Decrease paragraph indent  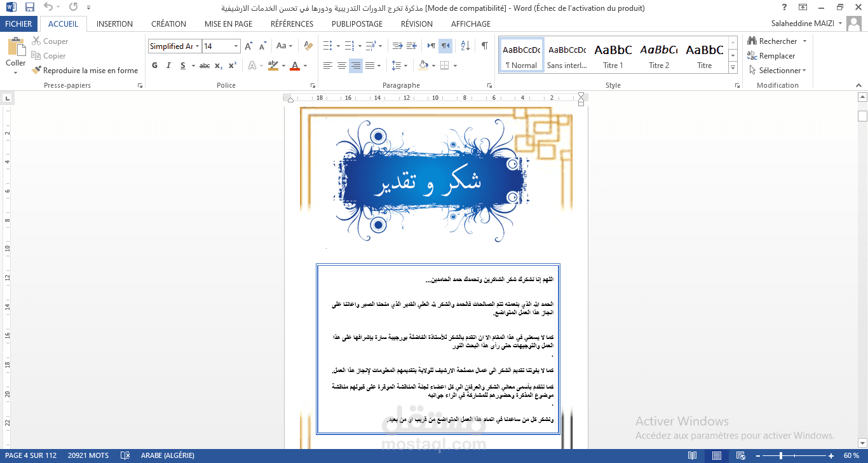[x=397, y=46]
